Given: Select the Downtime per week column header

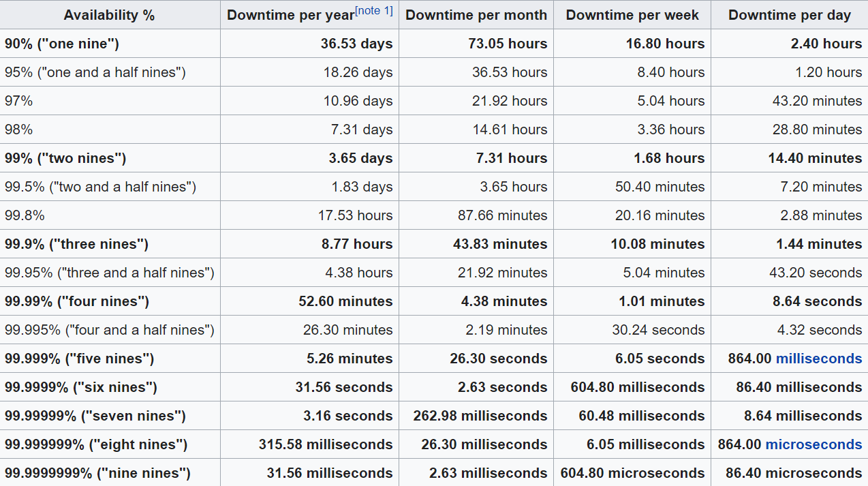Looking at the screenshot, I should point(632,15).
